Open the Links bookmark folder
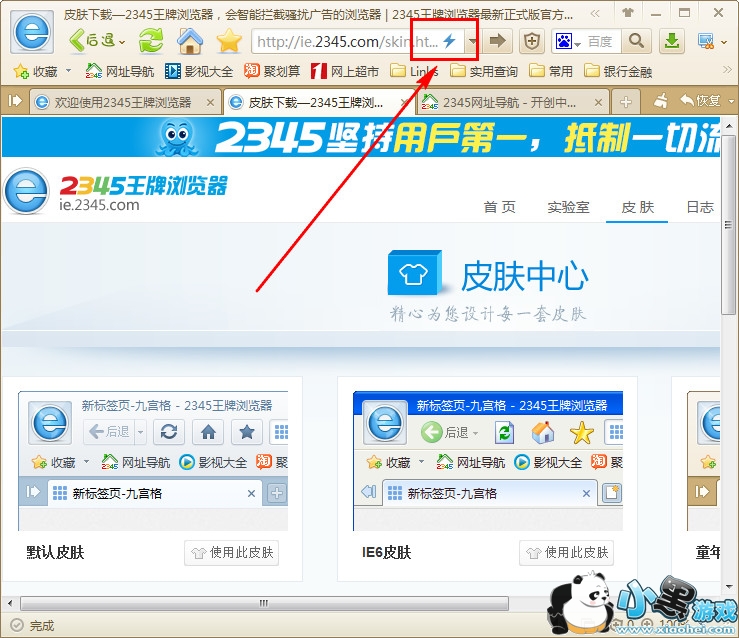 (415, 71)
